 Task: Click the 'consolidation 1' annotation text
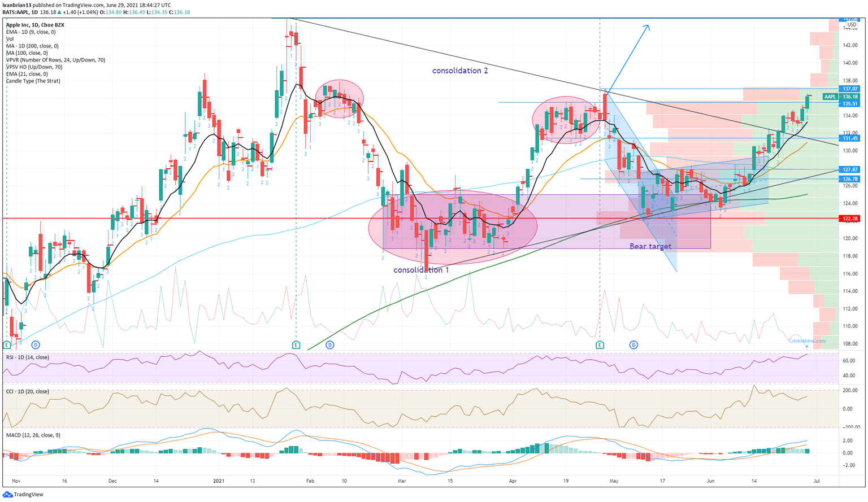click(422, 270)
